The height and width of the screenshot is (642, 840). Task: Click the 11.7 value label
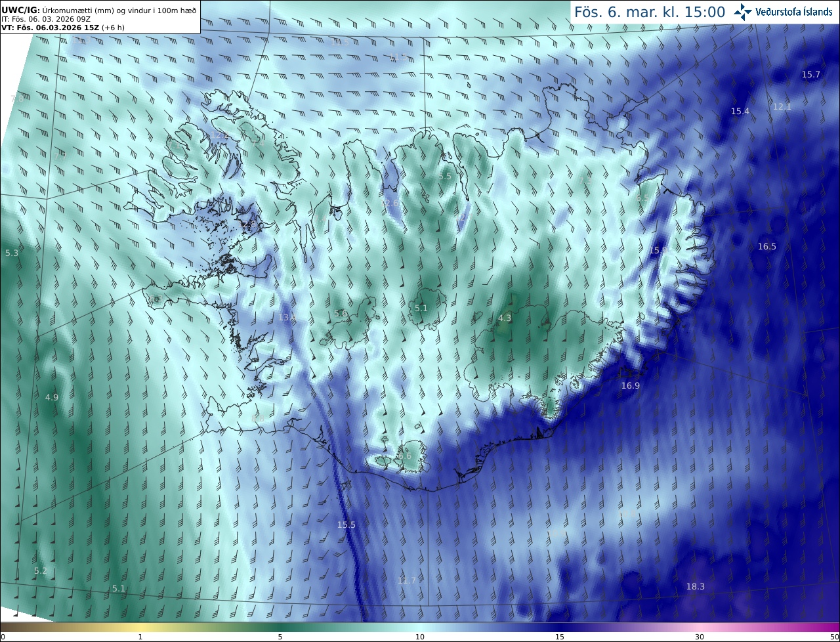tap(407, 581)
